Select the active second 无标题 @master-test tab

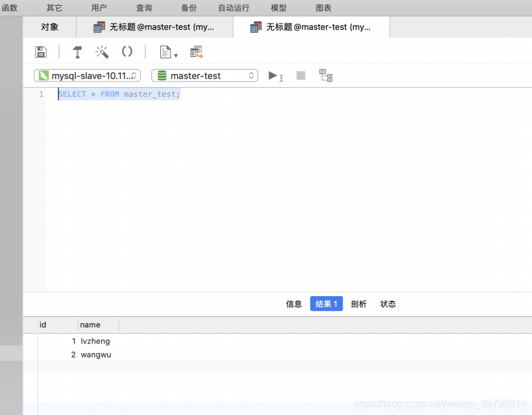point(312,27)
